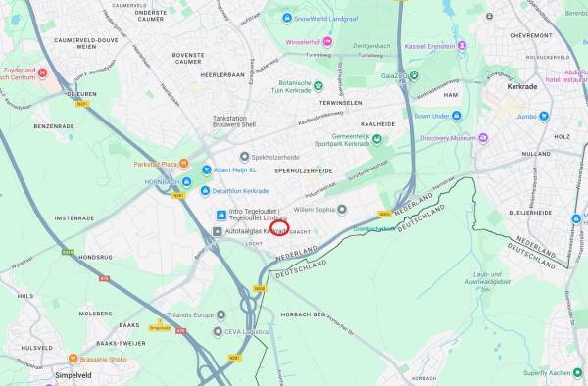Select the Simpelveld town label

pyautogui.click(x=73, y=375)
